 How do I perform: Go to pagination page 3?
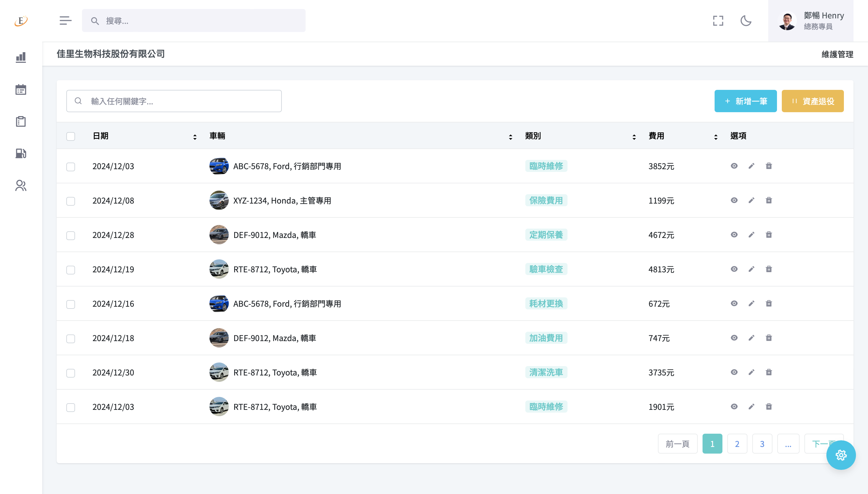click(762, 443)
